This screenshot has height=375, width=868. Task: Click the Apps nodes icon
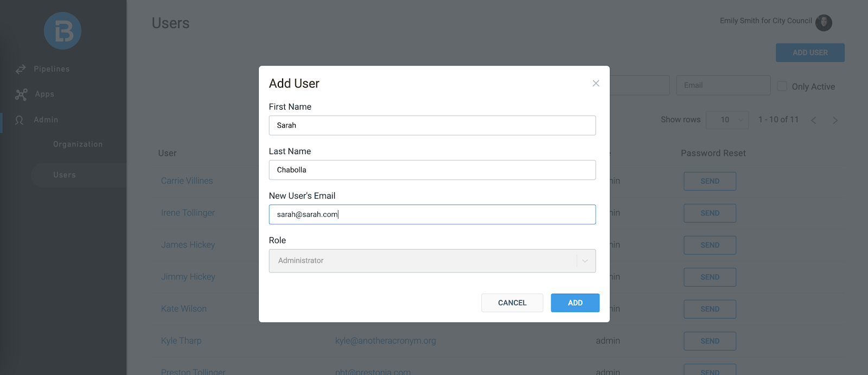pyautogui.click(x=21, y=94)
